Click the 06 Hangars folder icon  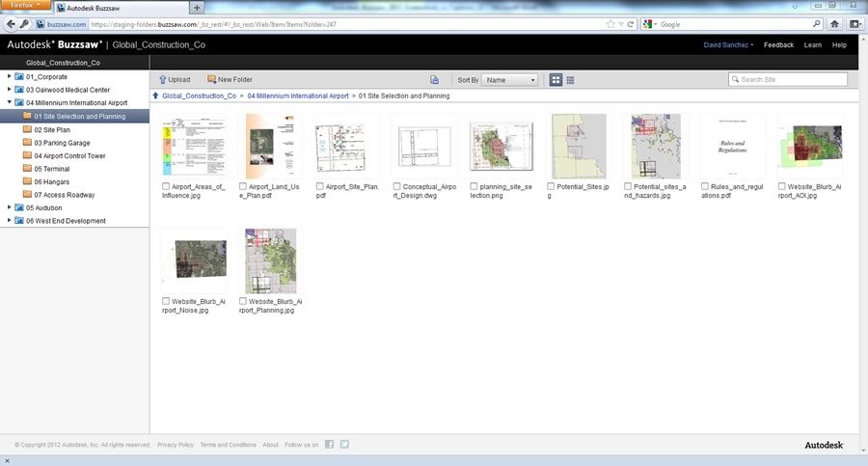point(27,181)
